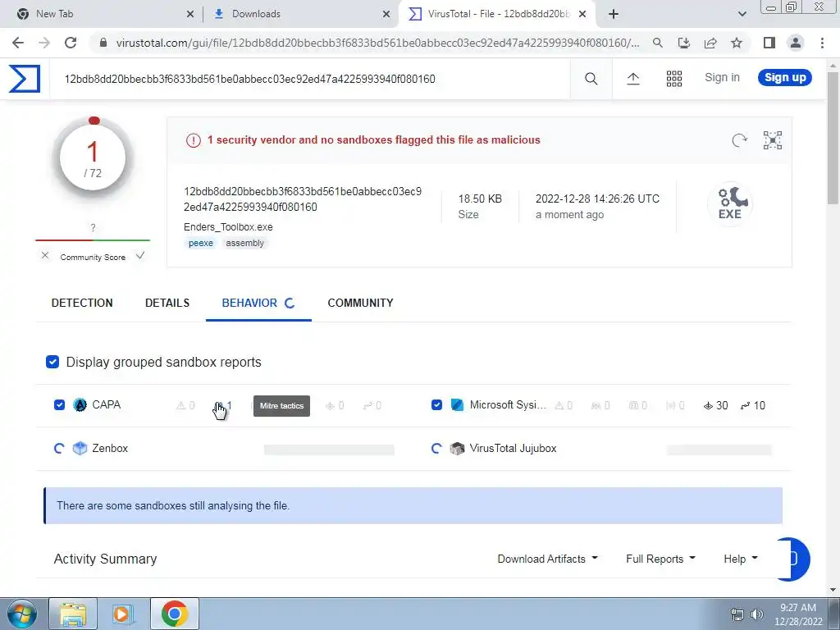This screenshot has height=630, width=840.
Task: Click the EXE file type icon
Action: pyautogui.click(x=729, y=203)
